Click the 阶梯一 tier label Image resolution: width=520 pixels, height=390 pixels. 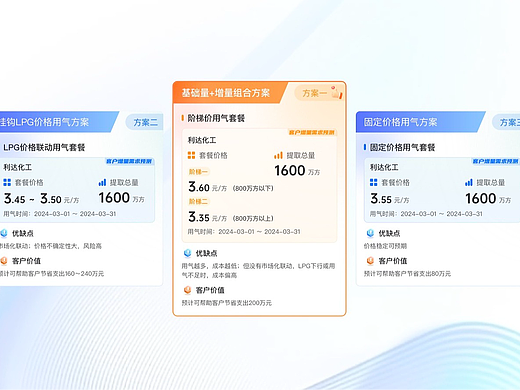(198, 172)
